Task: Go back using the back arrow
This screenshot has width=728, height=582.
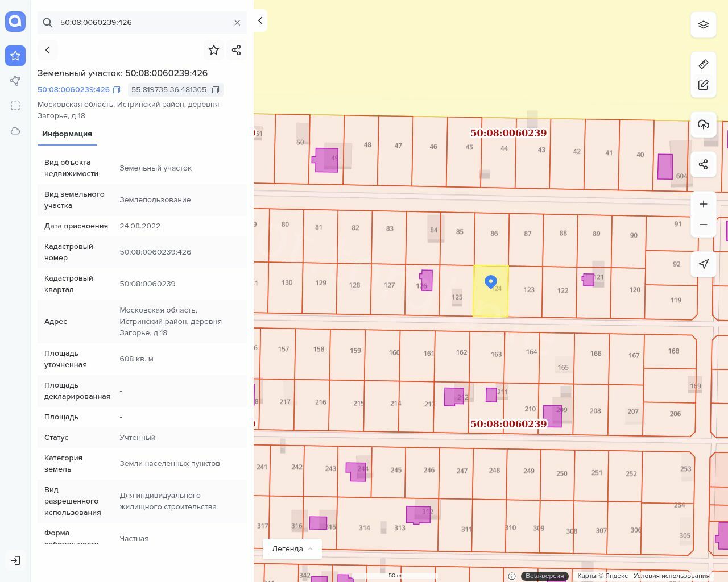Action: coord(48,50)
